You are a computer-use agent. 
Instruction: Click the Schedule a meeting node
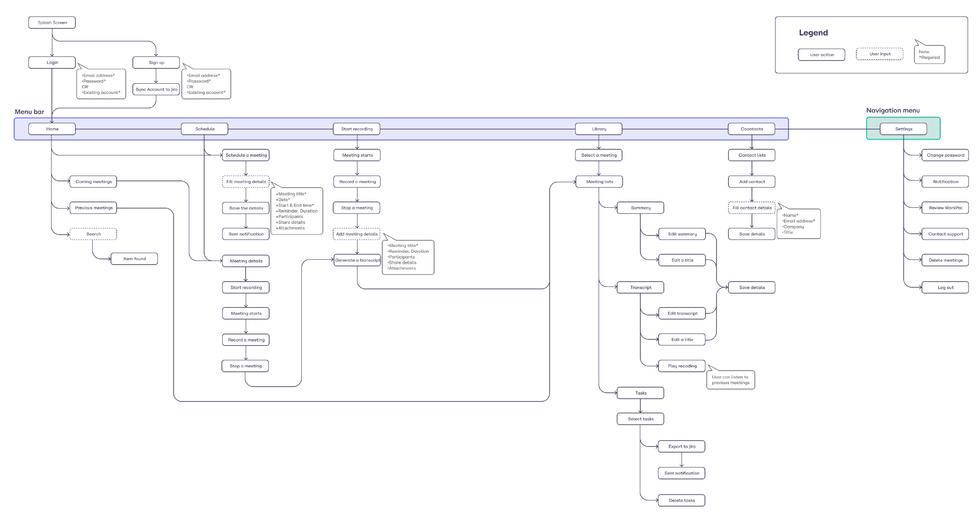coord(245,155)
